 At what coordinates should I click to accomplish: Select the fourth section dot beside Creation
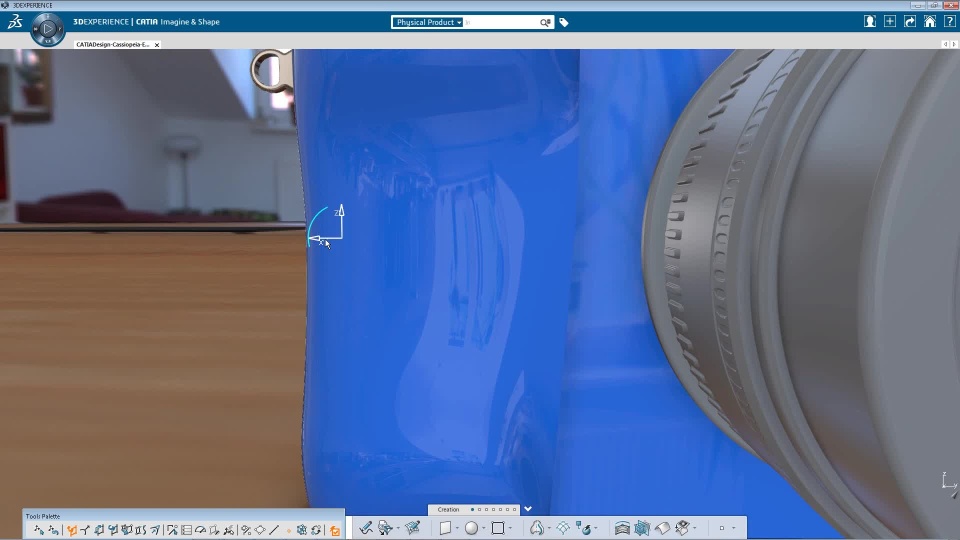point(493,509)
